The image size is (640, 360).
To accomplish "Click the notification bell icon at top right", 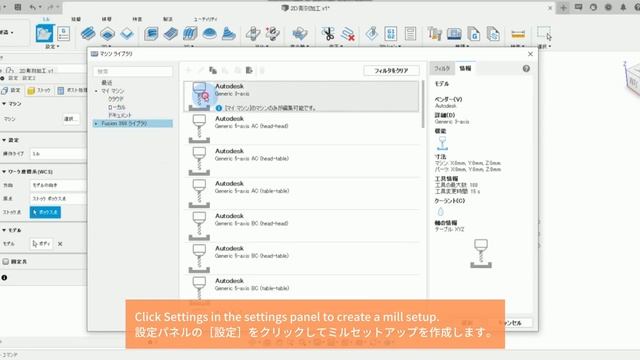I will pos(623,7).
